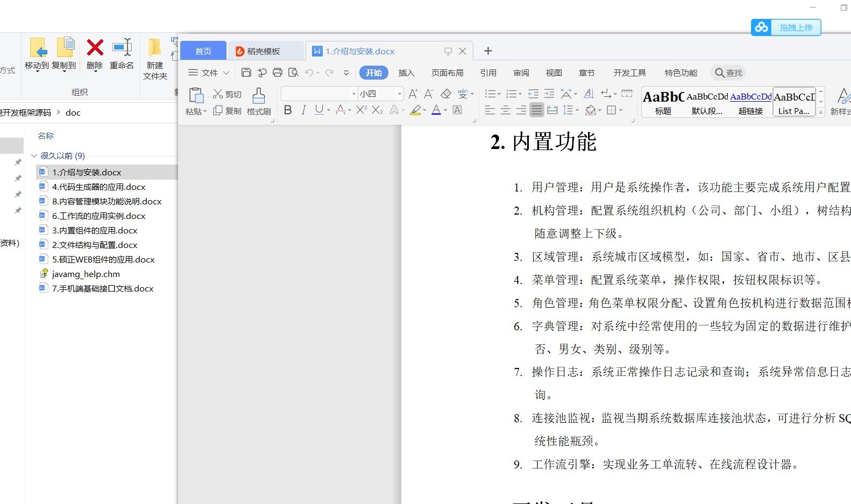Open highlight color dropdown arrow

[424, 111]
